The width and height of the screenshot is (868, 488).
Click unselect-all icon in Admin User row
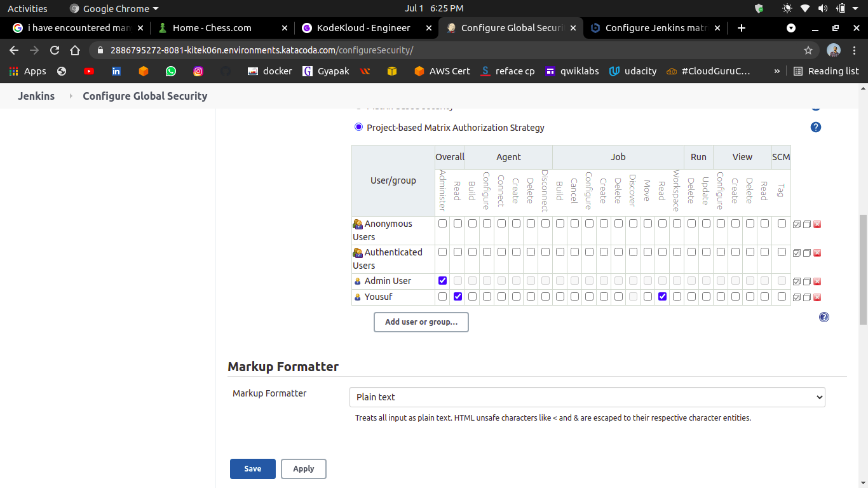pos(807,281)
